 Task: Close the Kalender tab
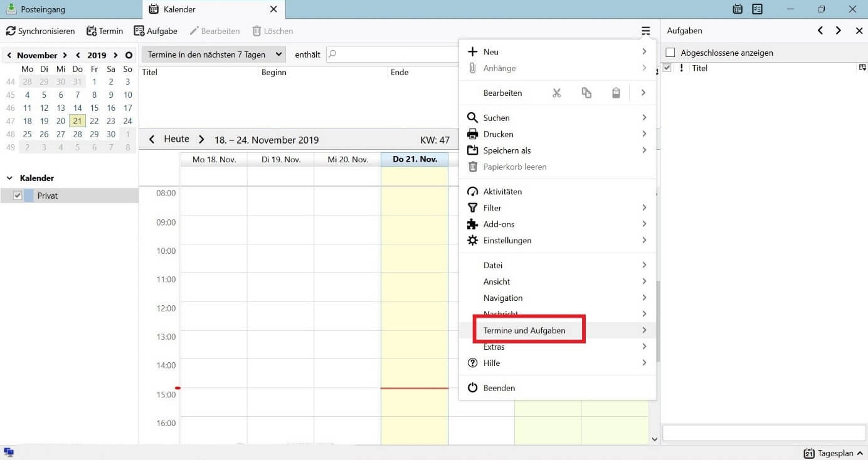tap(273, 9)
